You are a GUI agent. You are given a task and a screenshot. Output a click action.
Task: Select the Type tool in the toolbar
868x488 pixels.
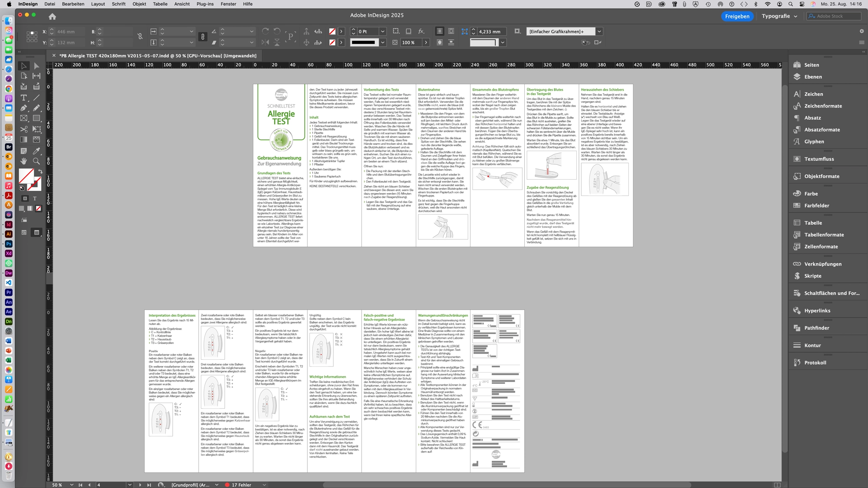[x=24, y=98]
